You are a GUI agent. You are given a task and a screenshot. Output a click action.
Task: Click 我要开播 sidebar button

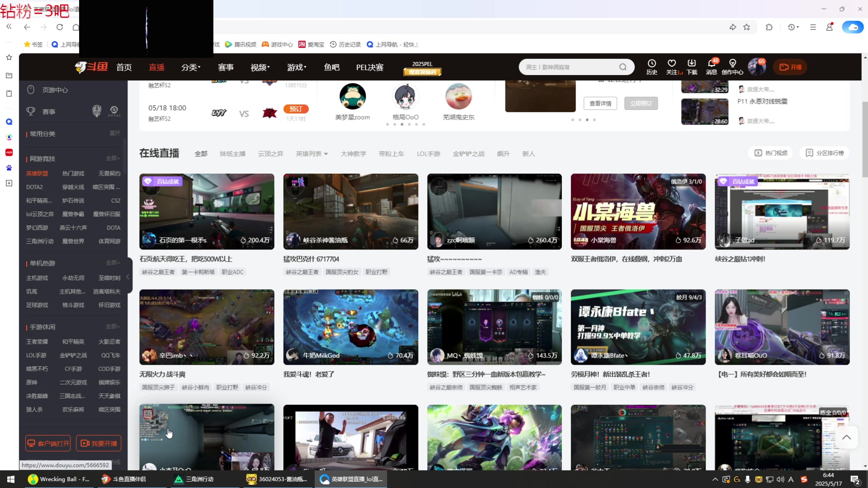[99, 443]
